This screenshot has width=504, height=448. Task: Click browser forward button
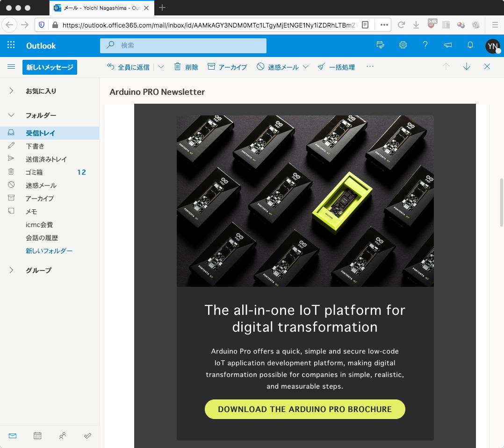[25, 25]
